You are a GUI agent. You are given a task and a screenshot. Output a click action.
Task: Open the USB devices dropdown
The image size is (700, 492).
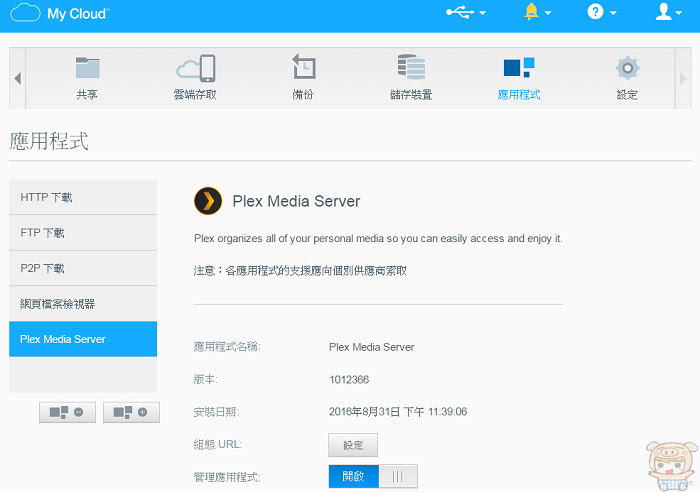466,13
